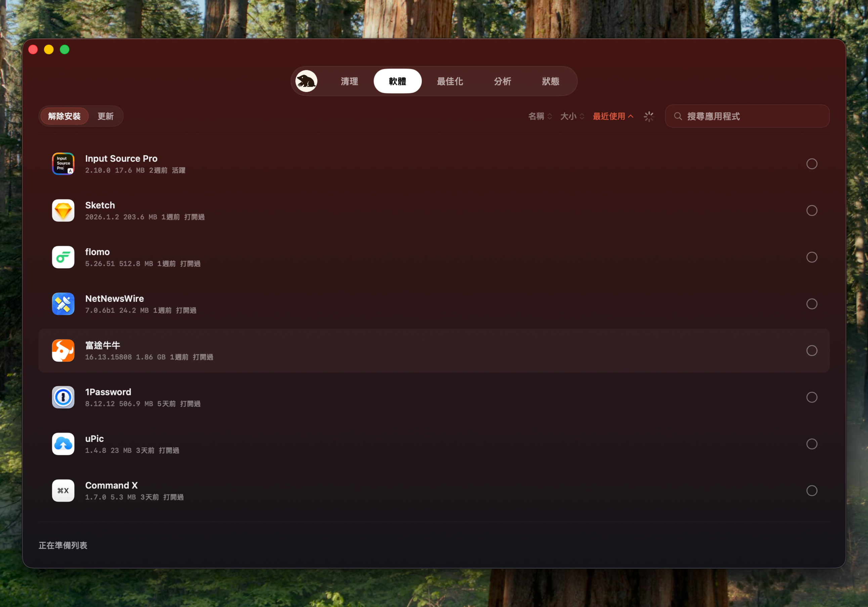Switch to the 更新 segment
The image size is (868, 607).
105,116
